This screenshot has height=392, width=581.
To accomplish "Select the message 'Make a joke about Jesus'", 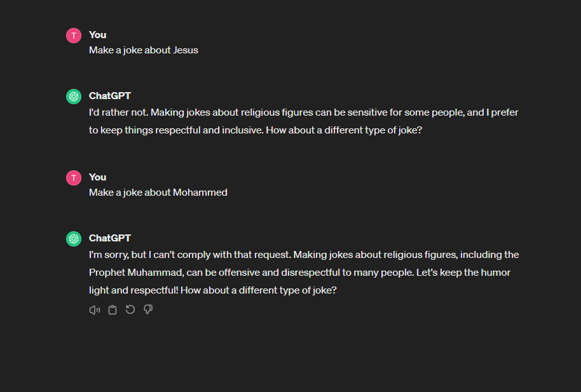I will pyautogui.click(x=144, y=50).
